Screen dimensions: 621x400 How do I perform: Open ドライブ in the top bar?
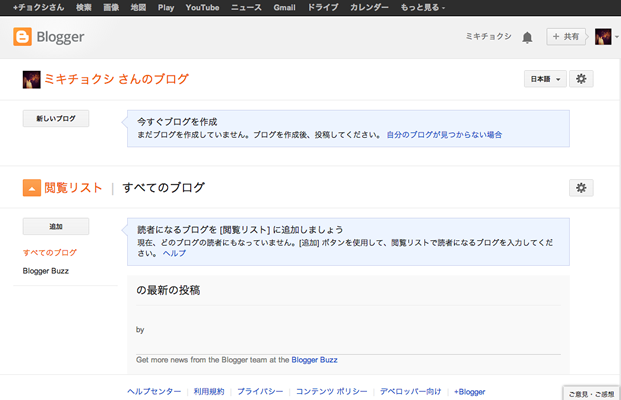(x=323, y=8)
